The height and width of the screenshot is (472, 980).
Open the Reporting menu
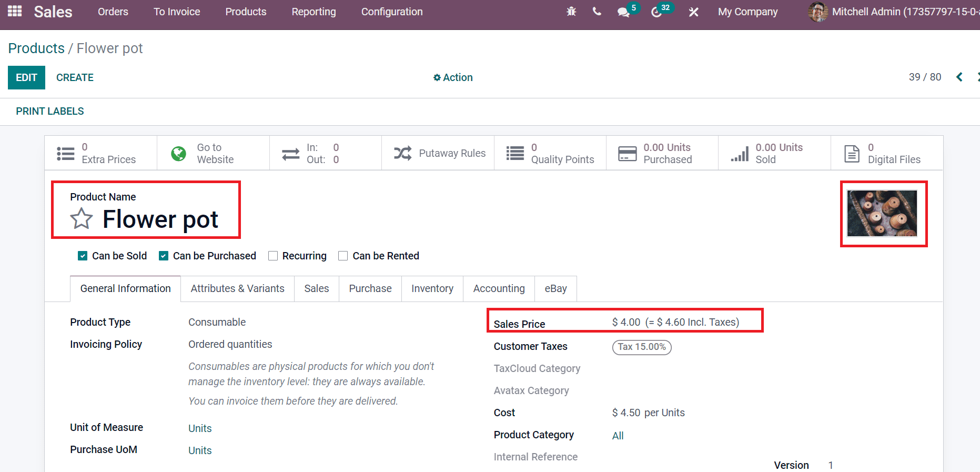[x=314, y=12]
